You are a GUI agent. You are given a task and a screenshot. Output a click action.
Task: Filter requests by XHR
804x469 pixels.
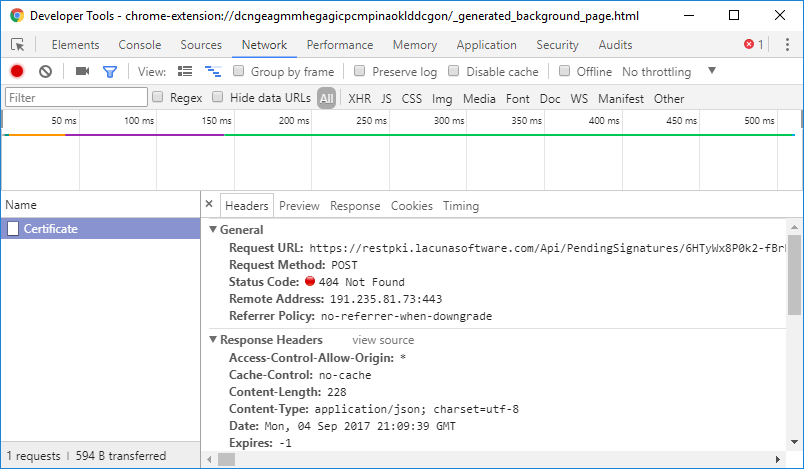[x=359, y=98]
